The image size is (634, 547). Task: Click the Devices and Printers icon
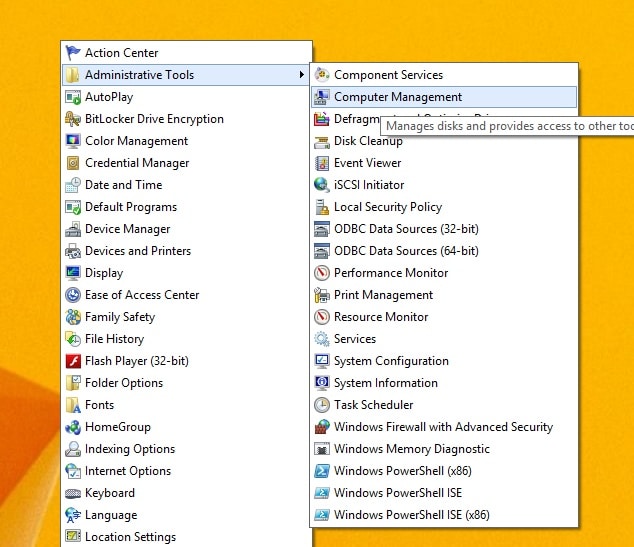[x=73, y=251]
